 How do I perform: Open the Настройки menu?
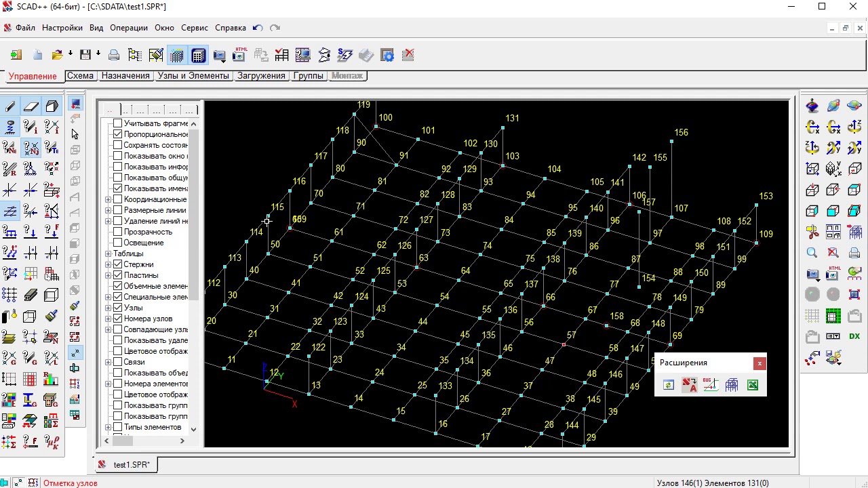[62, 28]
